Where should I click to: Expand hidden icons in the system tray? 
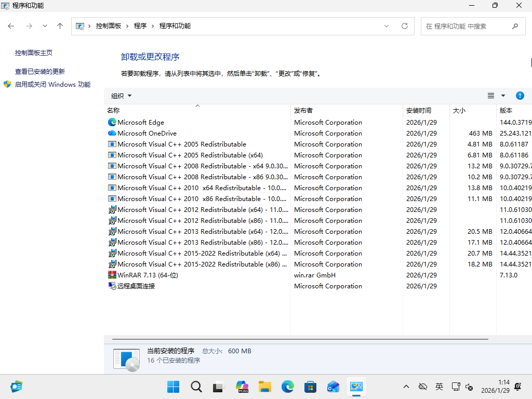(406, 387)
